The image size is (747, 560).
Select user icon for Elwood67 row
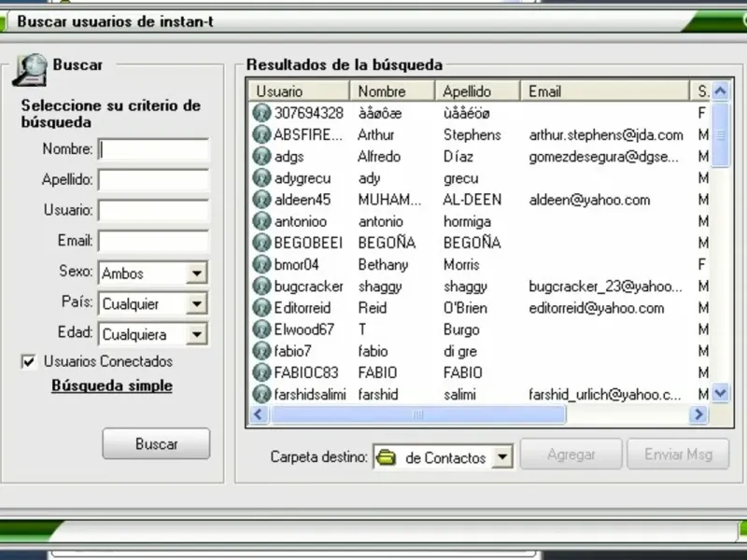click(x=261, y=329)
